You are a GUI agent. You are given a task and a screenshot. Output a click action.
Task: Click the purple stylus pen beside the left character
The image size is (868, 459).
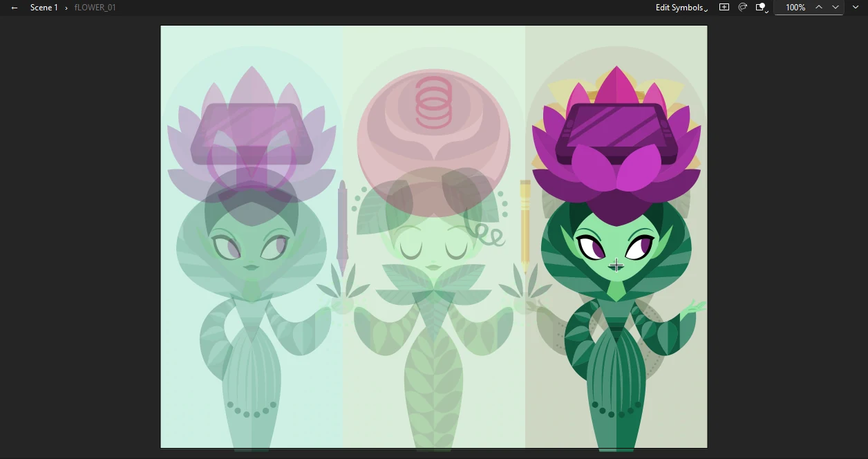pyautogui.click(x=342, y=228)
